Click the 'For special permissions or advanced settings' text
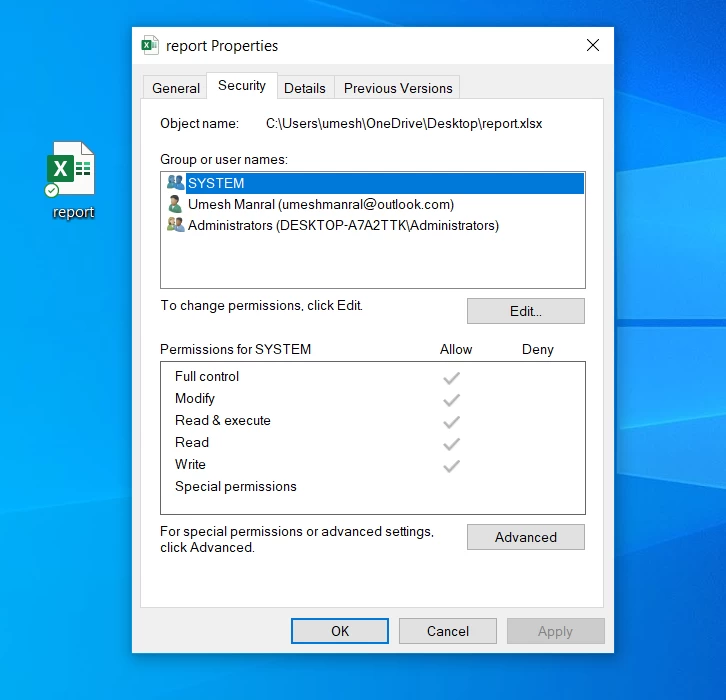 [297, 531]
